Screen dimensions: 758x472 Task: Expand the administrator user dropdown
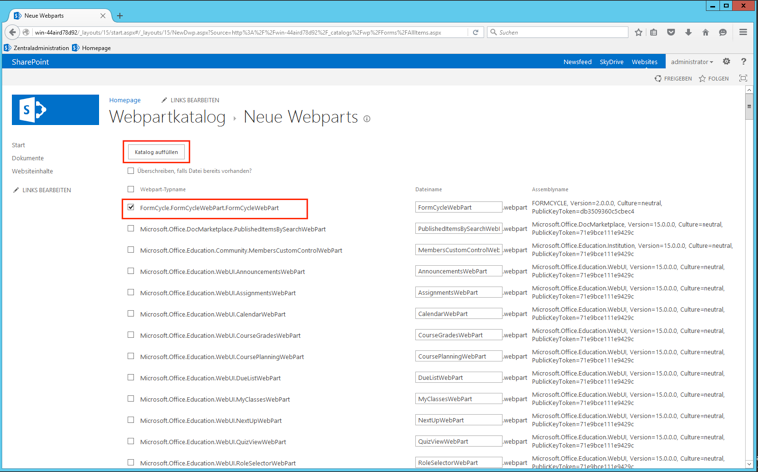(692, 62)
